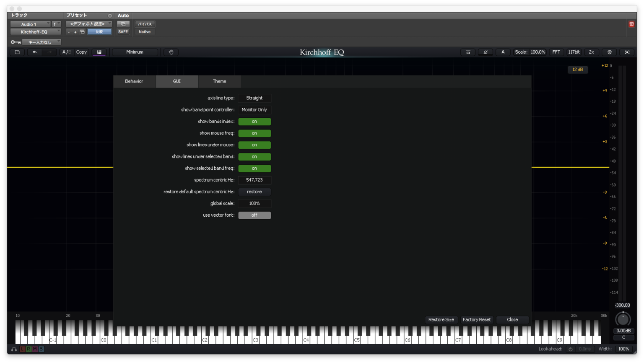
Task: Click the headphones monitor icon
Action: [x=14, y=349]
